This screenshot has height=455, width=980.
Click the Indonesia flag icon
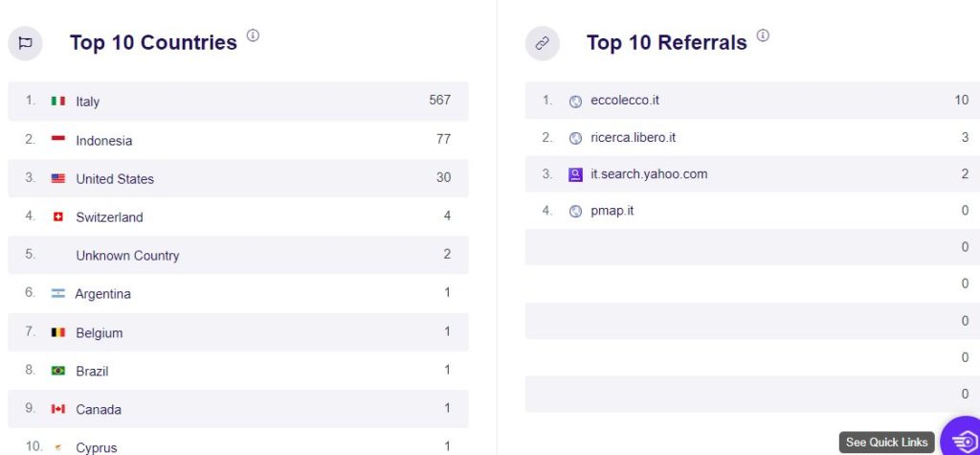click(58, 139)
